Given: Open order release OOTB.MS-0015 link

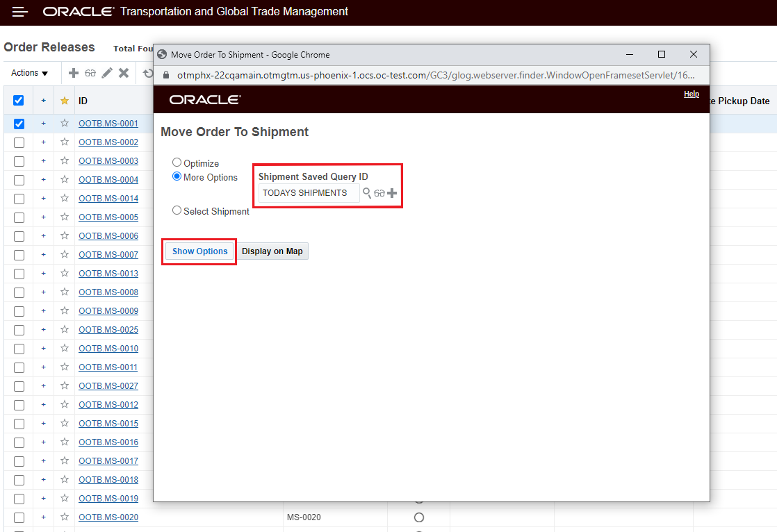Looking at the screenshot, I should click(108, 424).
